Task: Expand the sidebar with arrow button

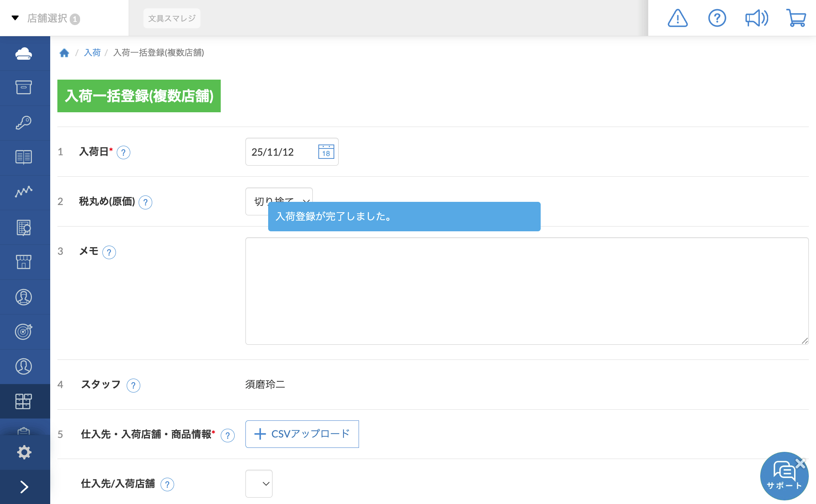Action: [24, 486]
